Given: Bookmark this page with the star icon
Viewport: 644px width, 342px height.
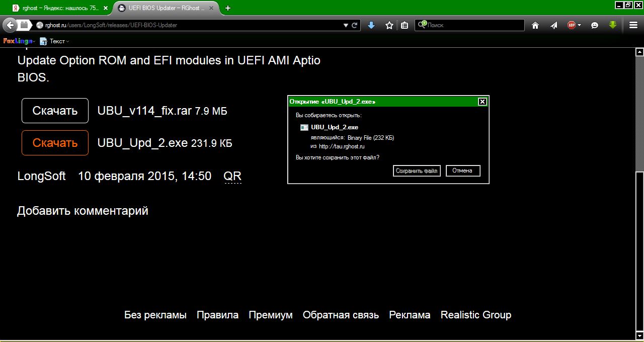Looking at the screenshot, I should pyautogui.click(x=389, y=25).
